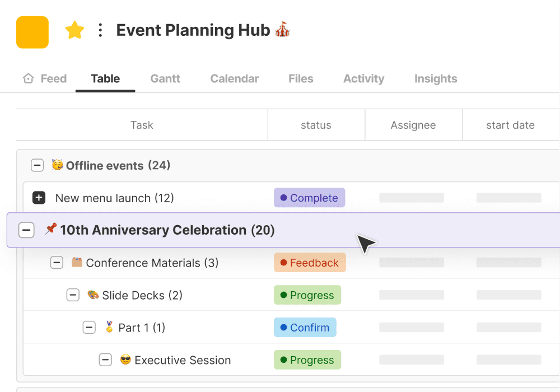Click the yellow star favorite icon
The width and height of the screenshot is (560, 392).
(x=74, y=30)
